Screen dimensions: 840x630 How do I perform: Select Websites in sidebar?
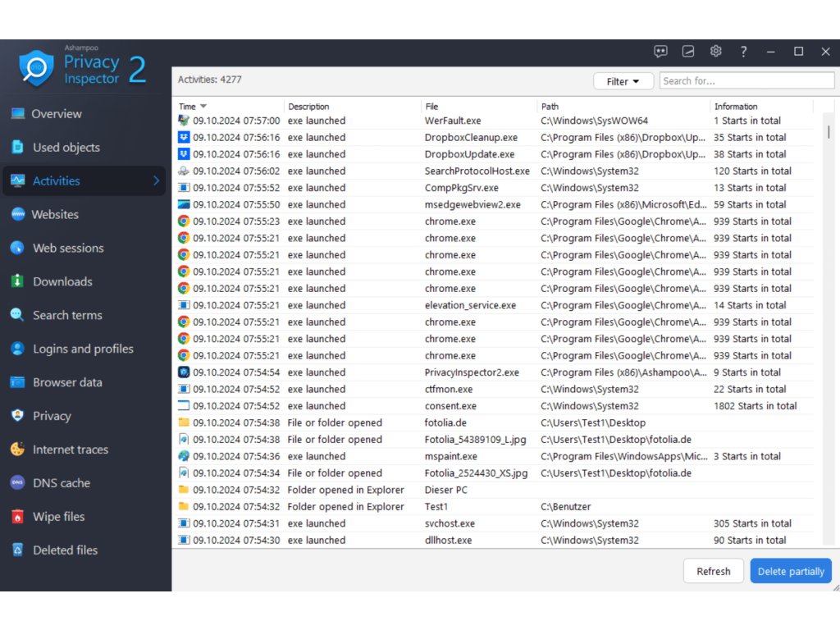tap(55, 214)
